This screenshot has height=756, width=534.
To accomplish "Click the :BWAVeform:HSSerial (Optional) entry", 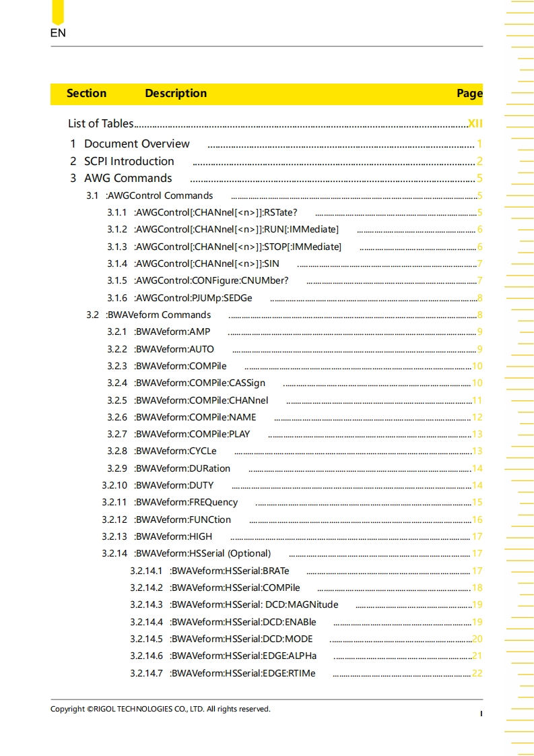I will click(x=202, y=553).
